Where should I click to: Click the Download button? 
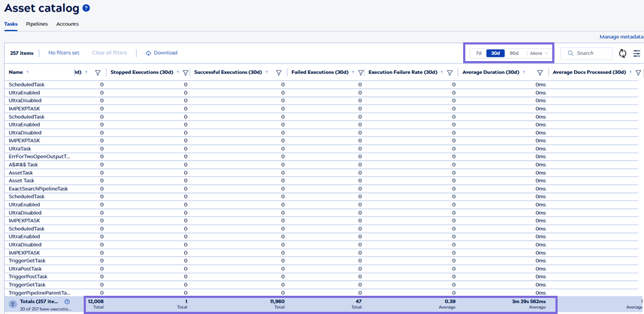(162, 53)
